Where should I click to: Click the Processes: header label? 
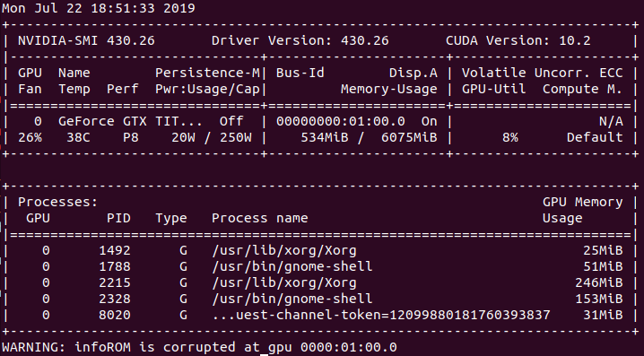(58, 202)
